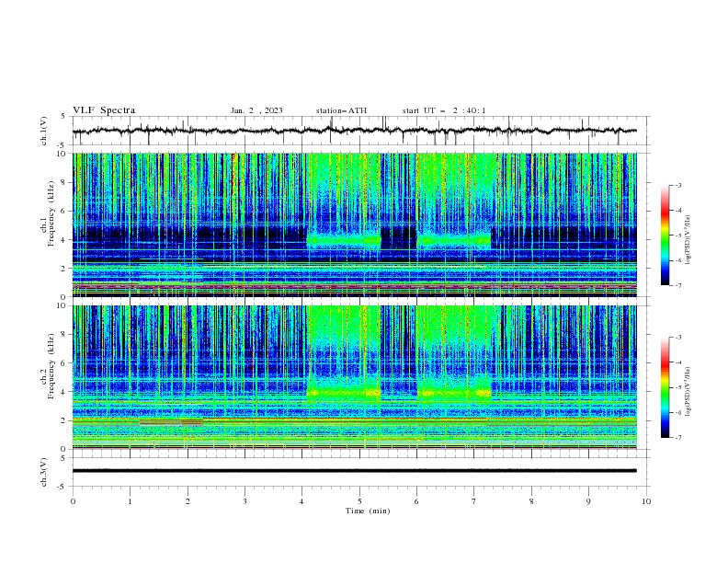Click the first 4 kHz emission burst in ch.1
The height and width of the screenshot is (563, 728).
pyautogui.click(x=344, y=240)
